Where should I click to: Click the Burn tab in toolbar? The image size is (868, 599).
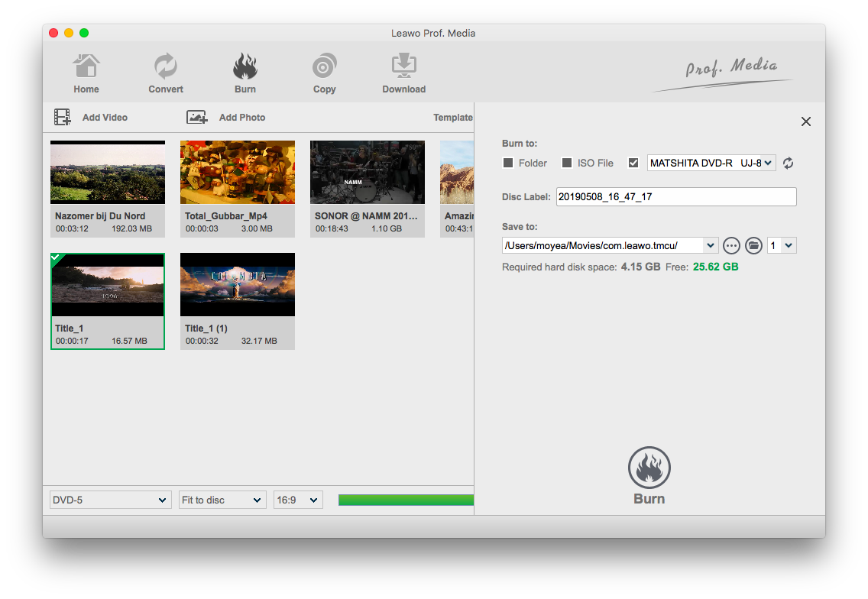point(245,74)
